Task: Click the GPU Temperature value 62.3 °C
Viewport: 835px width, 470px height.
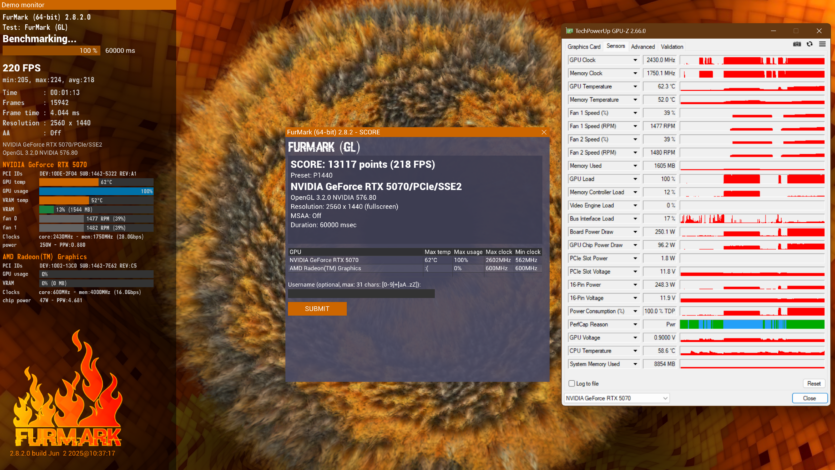Action: coord(660,87)
